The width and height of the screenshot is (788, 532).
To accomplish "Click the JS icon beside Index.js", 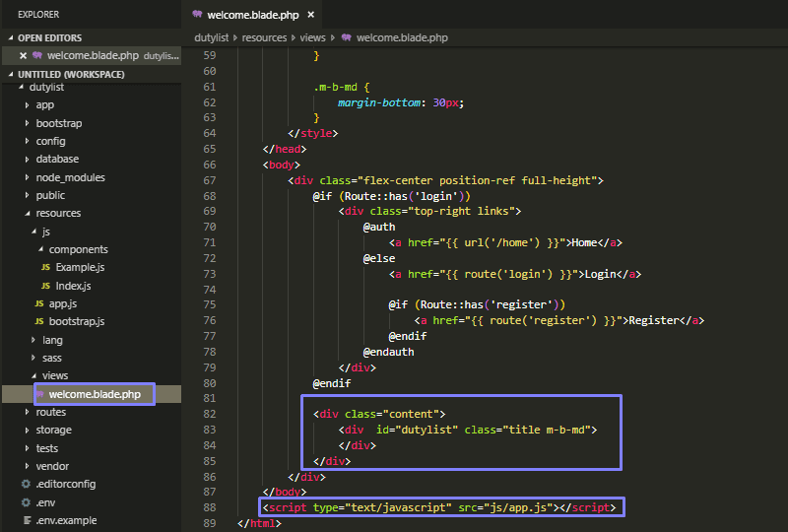I will (45, 286).
